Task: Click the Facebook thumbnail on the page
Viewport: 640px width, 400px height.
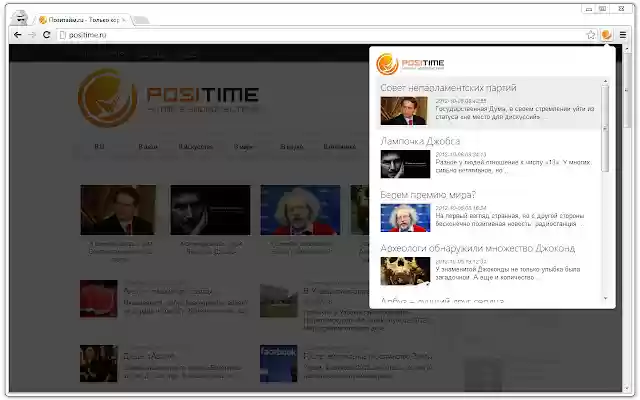Action: pos(278,363)
